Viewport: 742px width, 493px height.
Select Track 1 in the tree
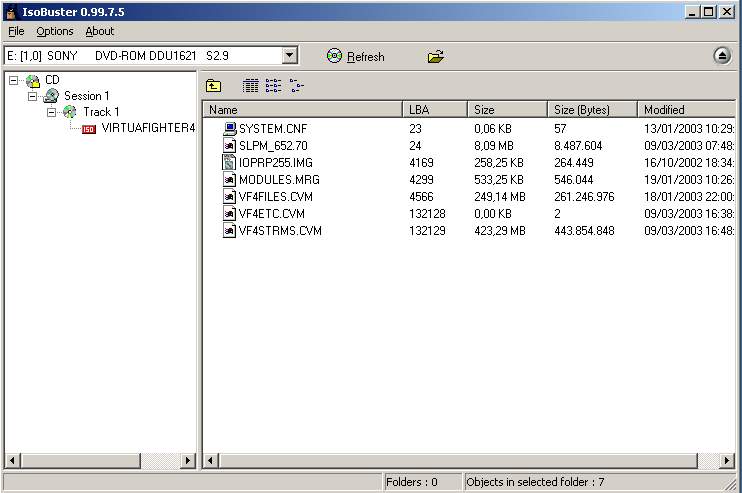(101, 112)
